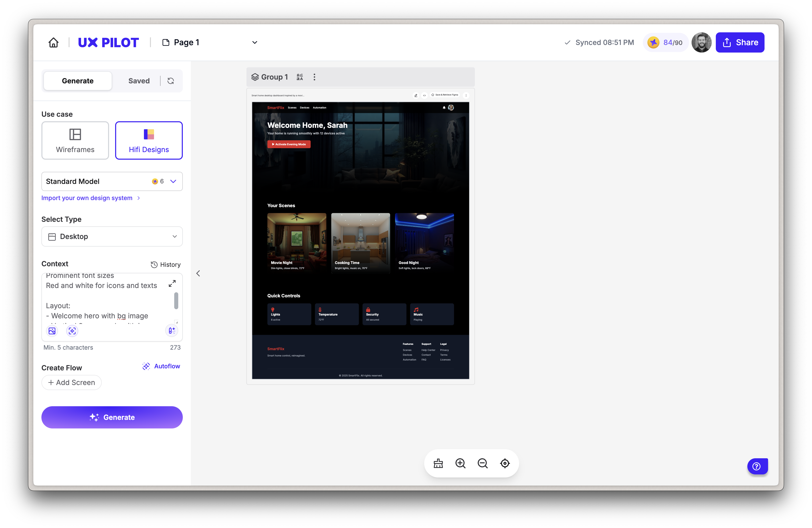Viewport: 812px width, 528px height.
Task: Click the refresh icon beside Saved tab
Action: tap(171, 81)
